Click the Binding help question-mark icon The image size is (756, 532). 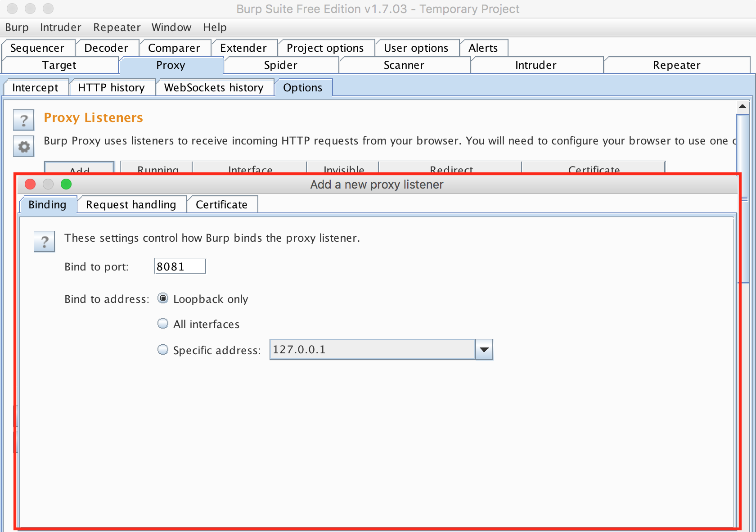pyautogui.click(x=44, y=242)
